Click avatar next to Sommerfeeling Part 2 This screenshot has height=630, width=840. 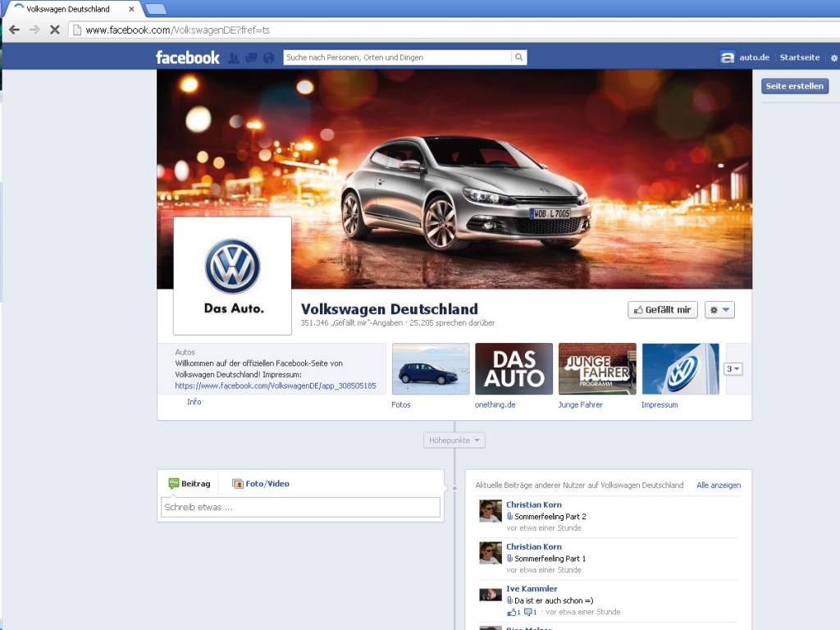click(x=491, y=511)
